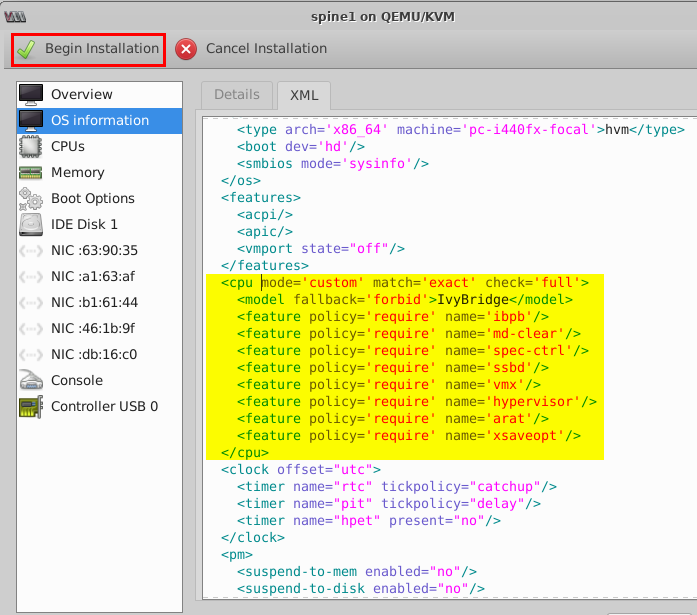This screenshot has width=697, height=615.
Task: Choose NIC :46:1b:9f device entry
Action: (93, 328)
